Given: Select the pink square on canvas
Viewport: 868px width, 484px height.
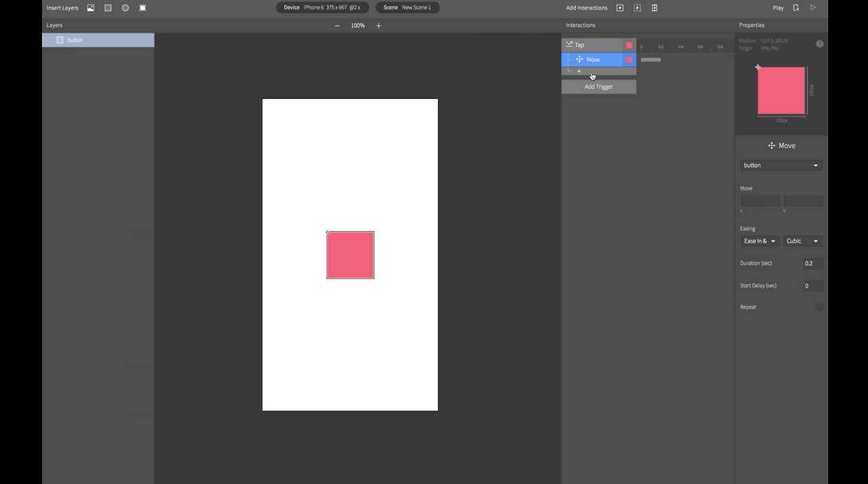Looking at the screenshot, I should click(x=350, y=255).
